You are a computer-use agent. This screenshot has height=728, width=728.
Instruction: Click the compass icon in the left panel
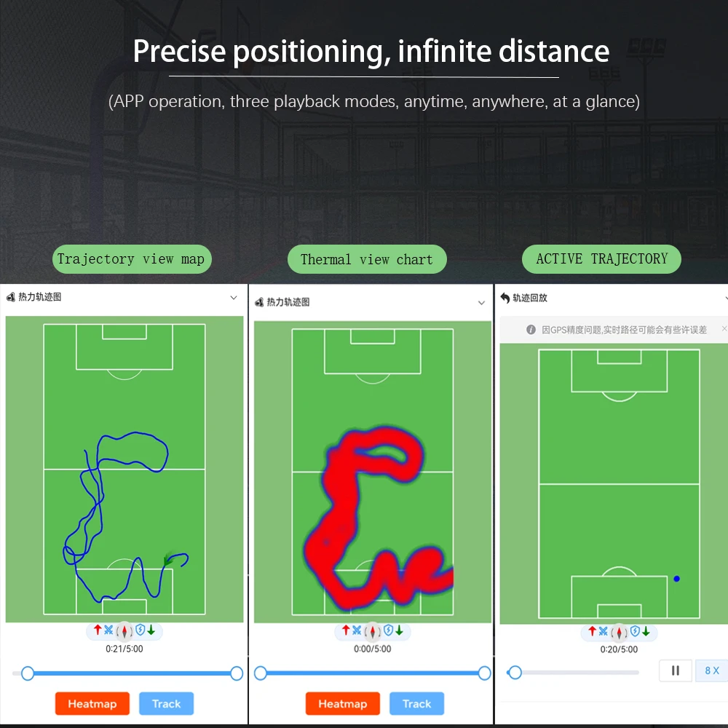[x=124, y=630]
